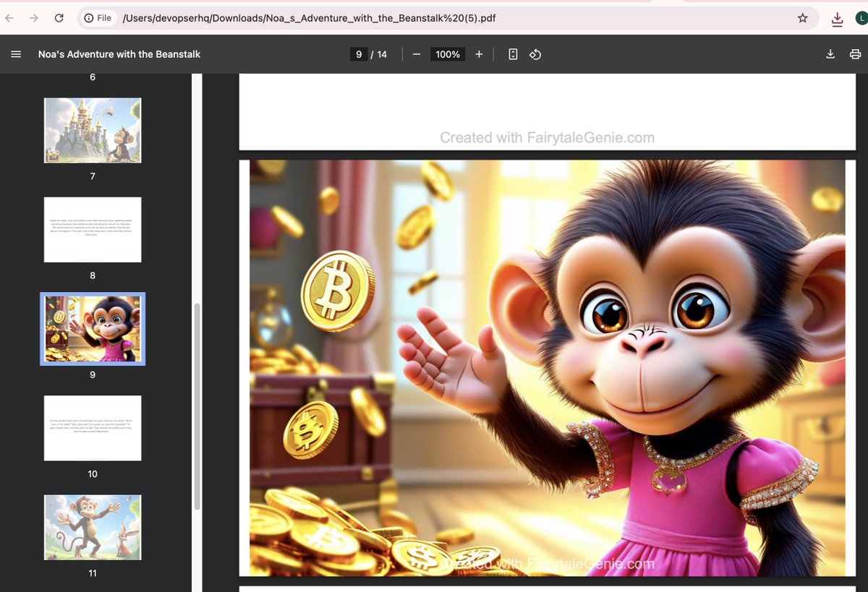Bookmark this tab with the star icon
This screenshot has width=868, height=592.
click(802, 18)
